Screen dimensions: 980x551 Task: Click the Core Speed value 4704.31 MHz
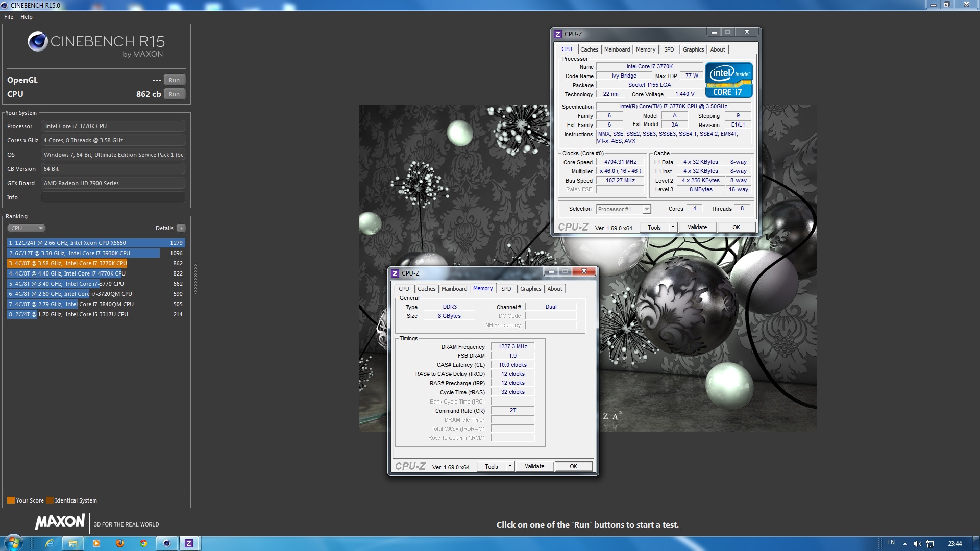620,162
